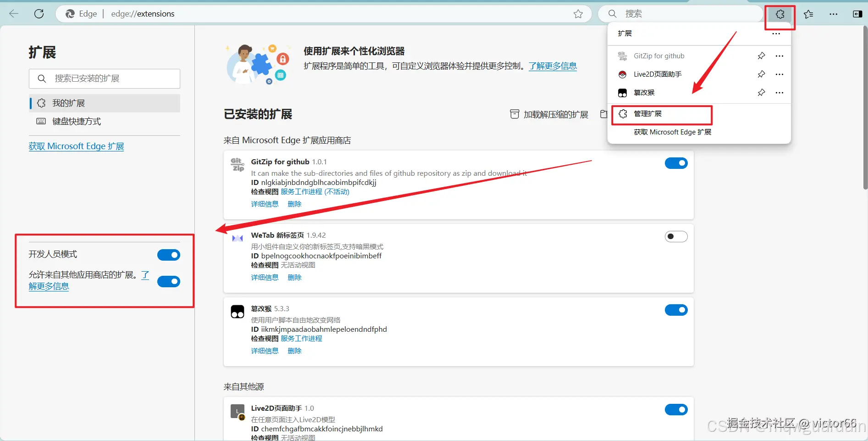Open the Extensions puzzle toolbar icon
Screen dimensions: 868x441
point(780,14)
